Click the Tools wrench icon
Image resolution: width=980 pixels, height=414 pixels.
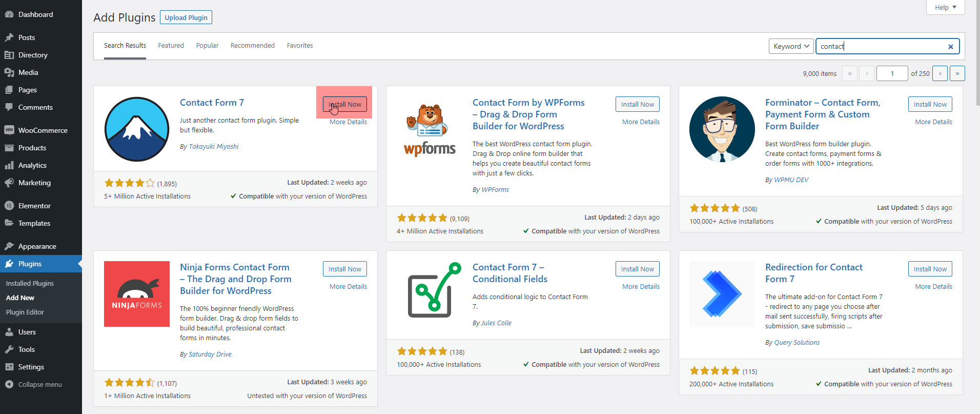9,349
